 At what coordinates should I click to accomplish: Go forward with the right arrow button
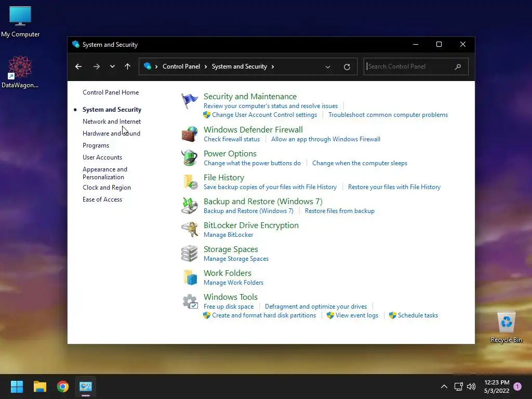pos(96,66)
